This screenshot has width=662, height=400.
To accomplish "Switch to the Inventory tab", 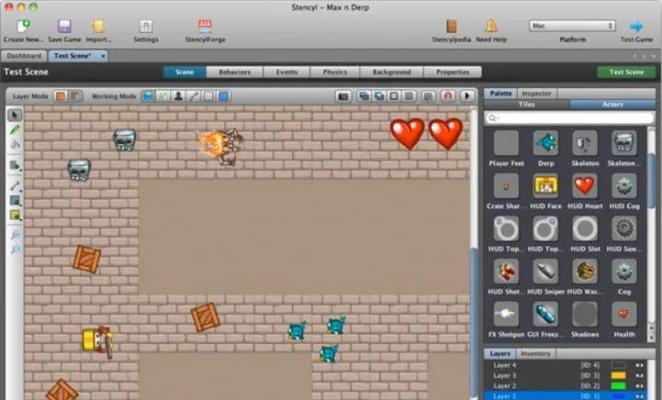I will (535, 354).
